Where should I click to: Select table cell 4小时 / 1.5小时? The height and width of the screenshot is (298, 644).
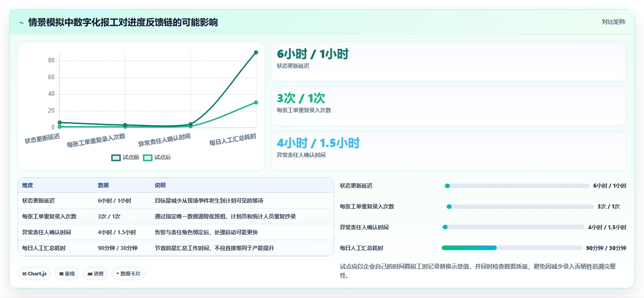117,232
